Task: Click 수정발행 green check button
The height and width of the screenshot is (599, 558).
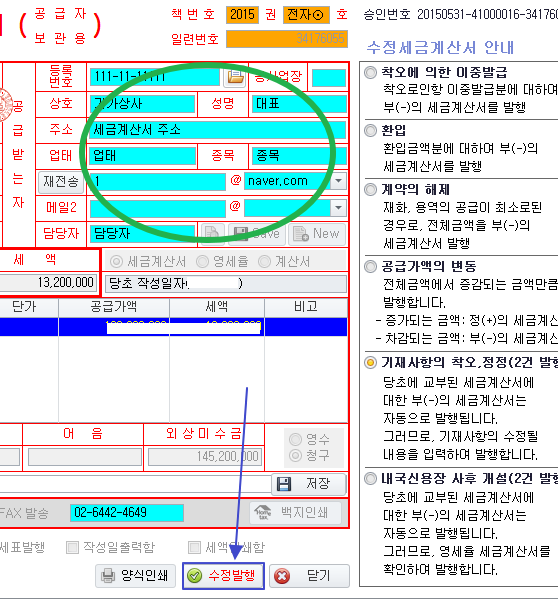Action: 223,575
